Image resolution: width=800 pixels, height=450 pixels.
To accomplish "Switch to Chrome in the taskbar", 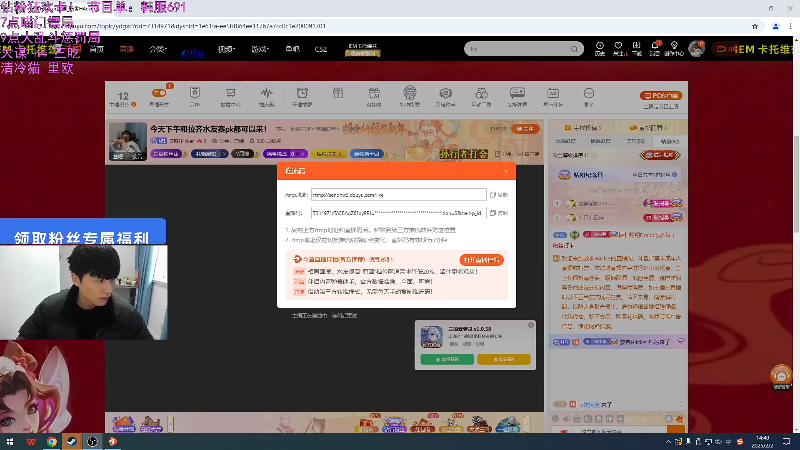I will click(x=52, y=442).
